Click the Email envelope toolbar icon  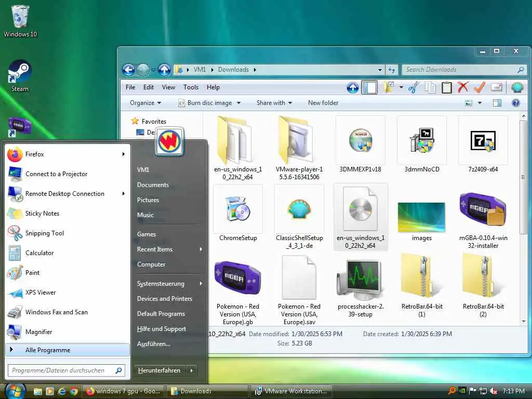496,87
